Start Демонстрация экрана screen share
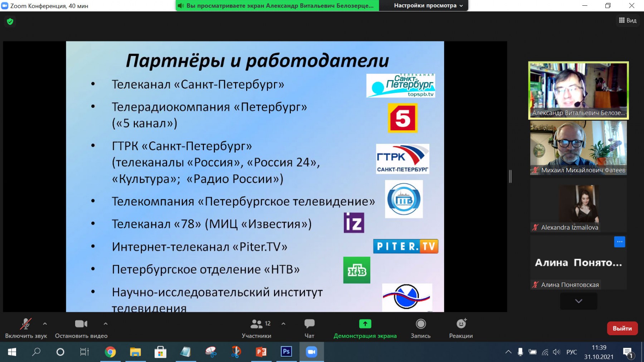 tap(365, 329)
